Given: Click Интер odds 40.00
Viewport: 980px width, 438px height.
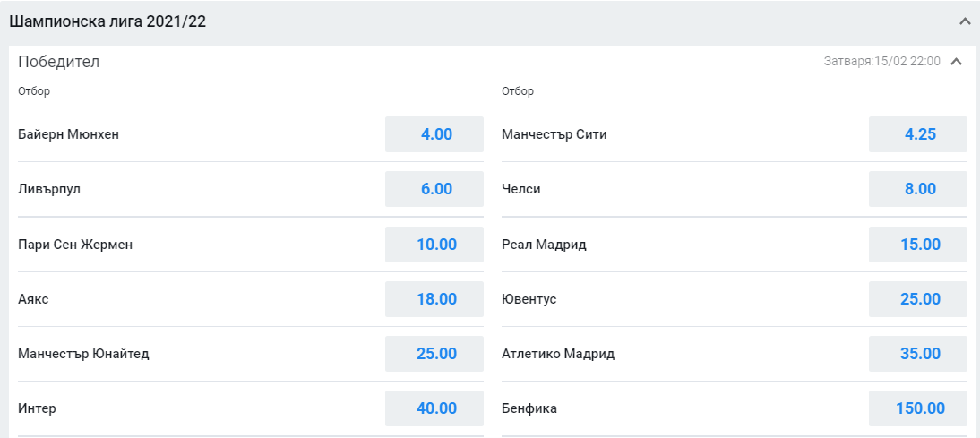Looking at the screenshot, I should 434,408.
